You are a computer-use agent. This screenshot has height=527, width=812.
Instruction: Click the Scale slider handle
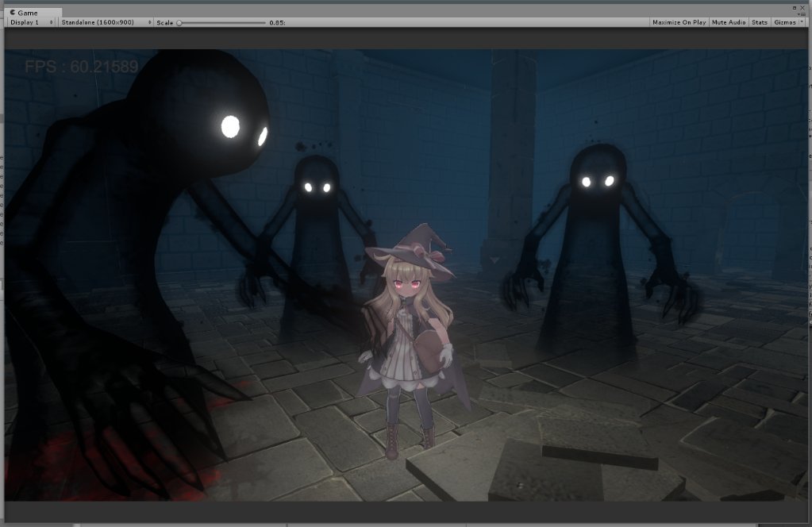click(x=179, y=23)
